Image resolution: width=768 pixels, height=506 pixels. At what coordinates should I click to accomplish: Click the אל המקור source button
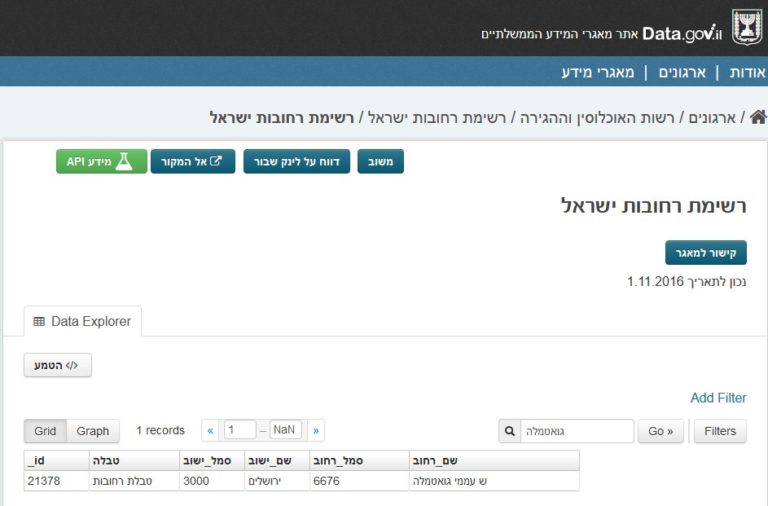click(x=192, y=161)
